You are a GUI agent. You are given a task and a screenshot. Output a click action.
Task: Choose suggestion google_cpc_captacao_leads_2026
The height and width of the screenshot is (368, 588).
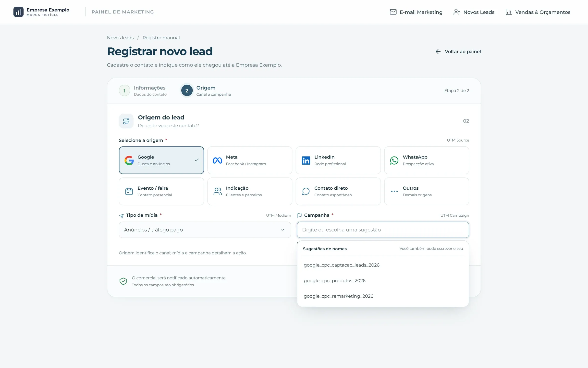383,265
